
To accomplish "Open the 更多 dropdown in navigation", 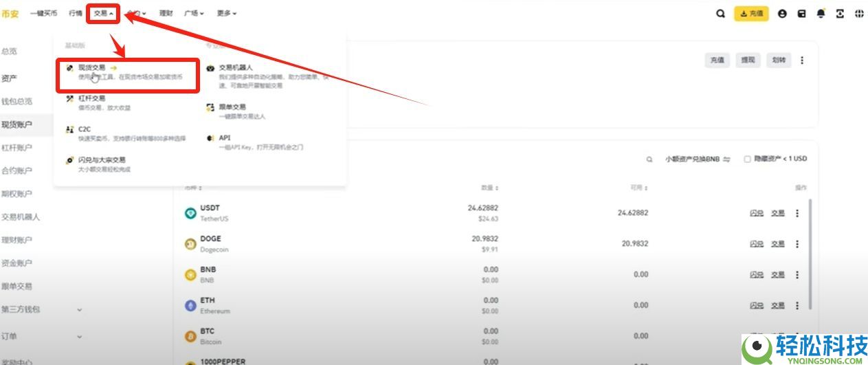I will (x=227, y=13).
